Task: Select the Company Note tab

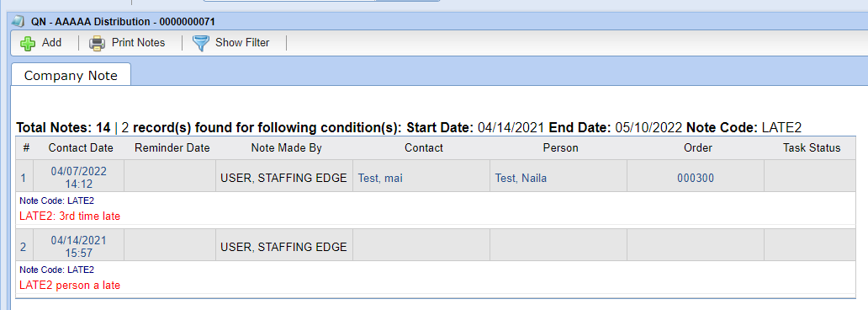Action: [71, 76]
